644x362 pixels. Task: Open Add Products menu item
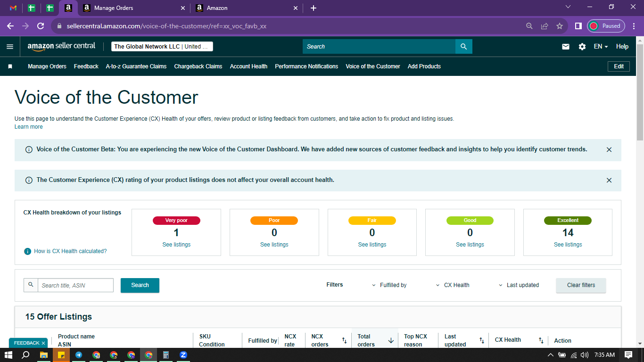click(424, 66)
